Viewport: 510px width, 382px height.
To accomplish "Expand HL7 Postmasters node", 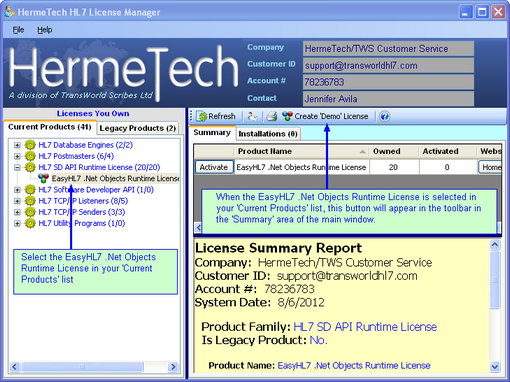I will point(17,156).
